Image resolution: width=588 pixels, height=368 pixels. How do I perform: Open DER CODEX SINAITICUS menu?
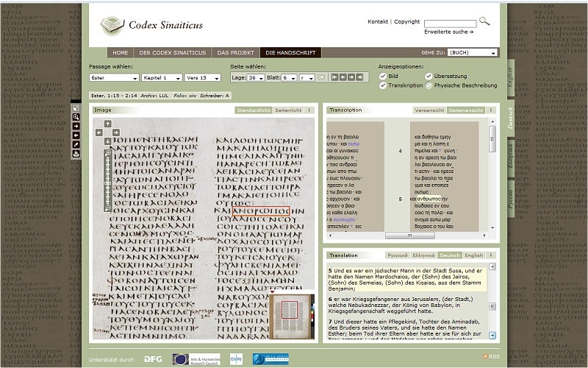[x=173, y=52]
